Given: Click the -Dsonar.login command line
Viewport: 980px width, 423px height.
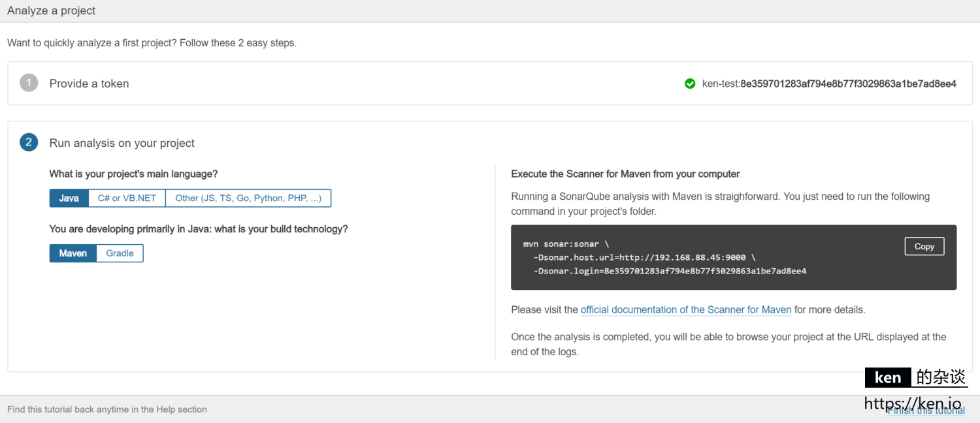Looking at the screenshot, I should click(x=670, y=271).
